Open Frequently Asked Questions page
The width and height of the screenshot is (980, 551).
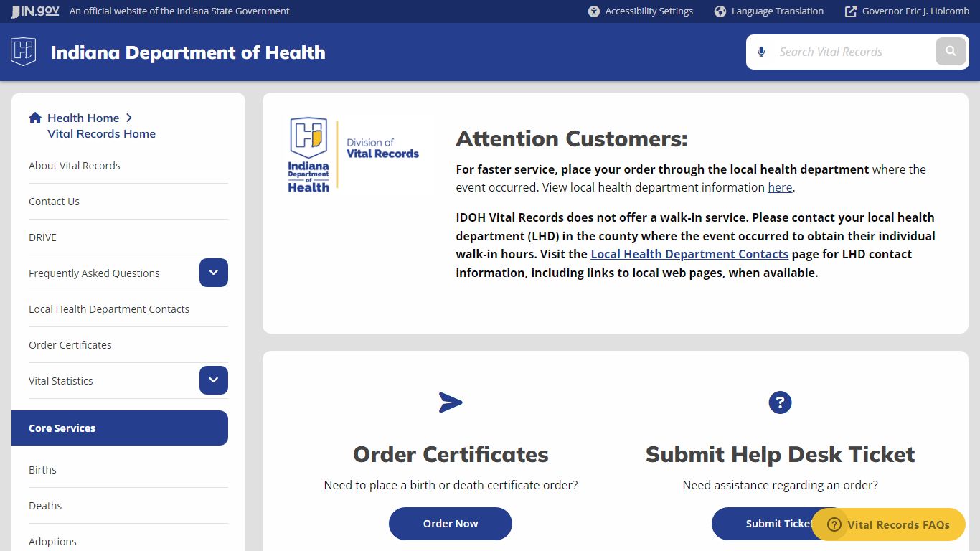94,273
